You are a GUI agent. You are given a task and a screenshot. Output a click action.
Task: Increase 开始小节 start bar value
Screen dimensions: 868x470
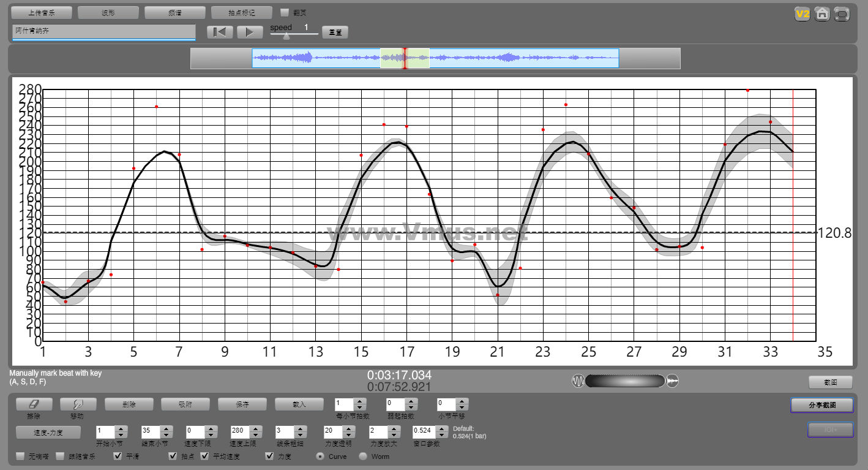(x=121, y=428)
